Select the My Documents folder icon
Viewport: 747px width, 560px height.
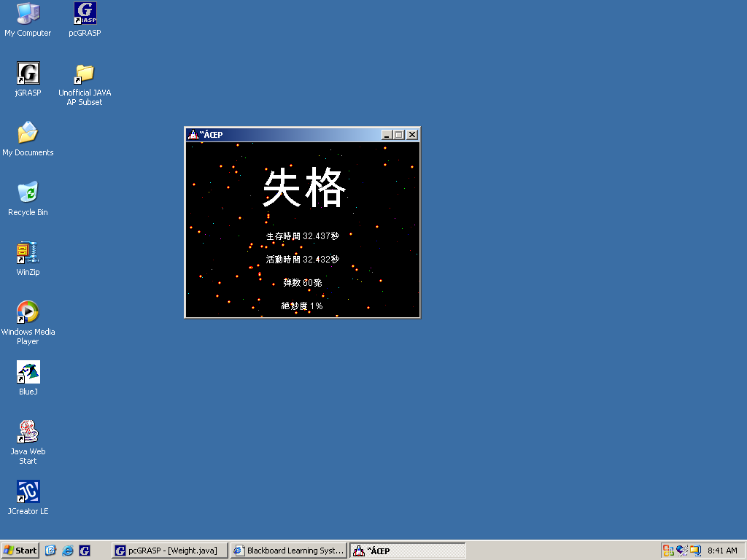(x=28, y=133)
